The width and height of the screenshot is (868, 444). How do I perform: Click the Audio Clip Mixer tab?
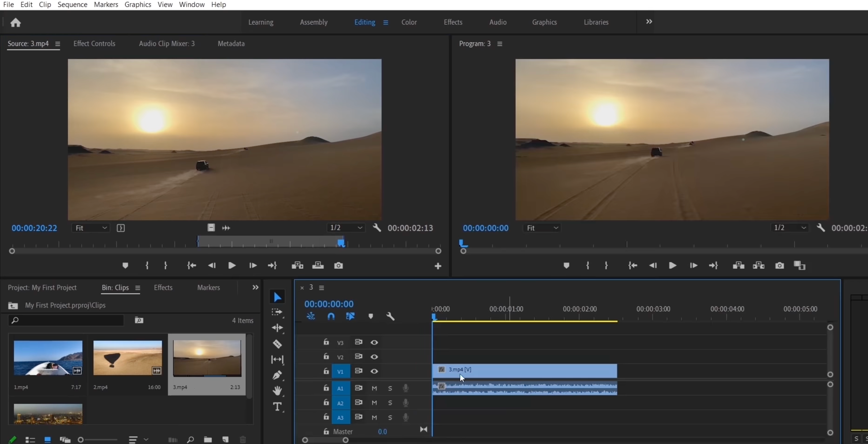[x=167, y=44]
